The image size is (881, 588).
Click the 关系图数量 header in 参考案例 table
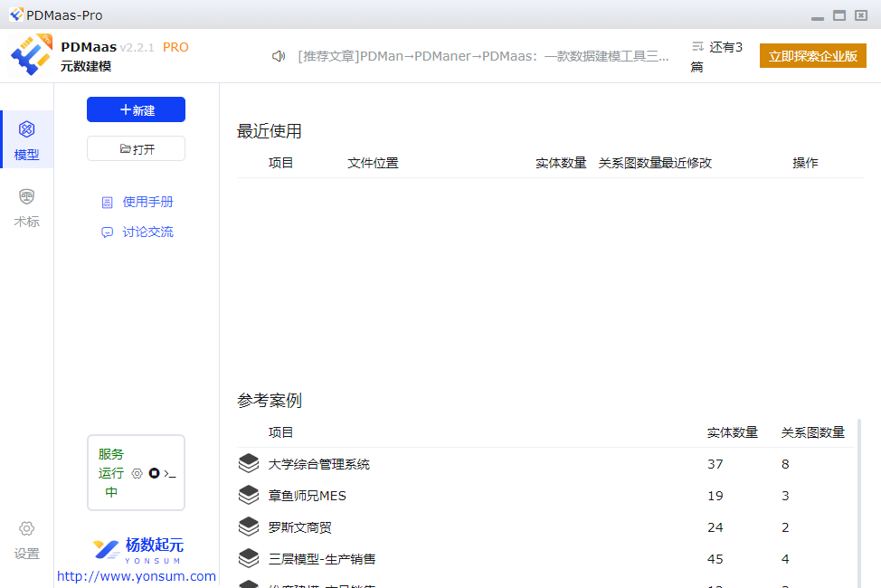tap(813, 432)
